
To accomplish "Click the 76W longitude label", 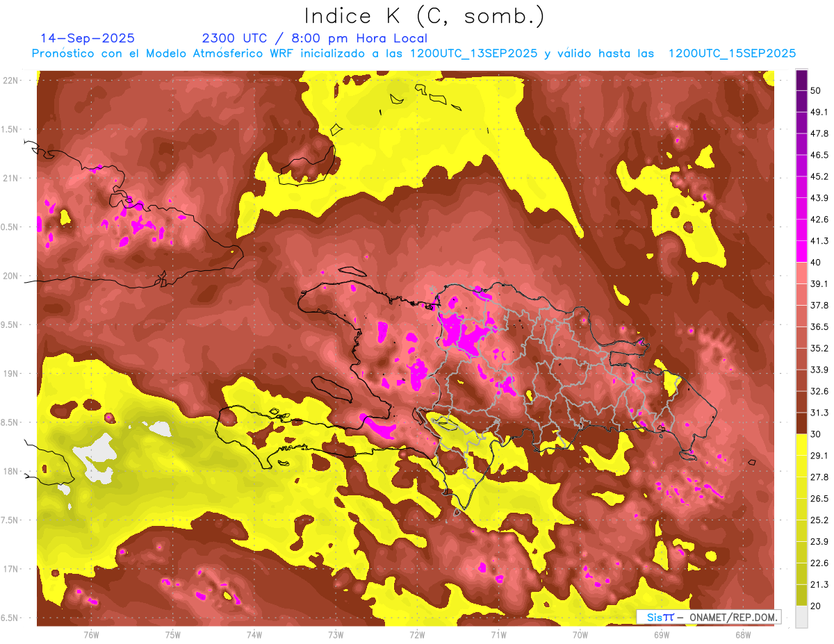I will tap(91, 634).
